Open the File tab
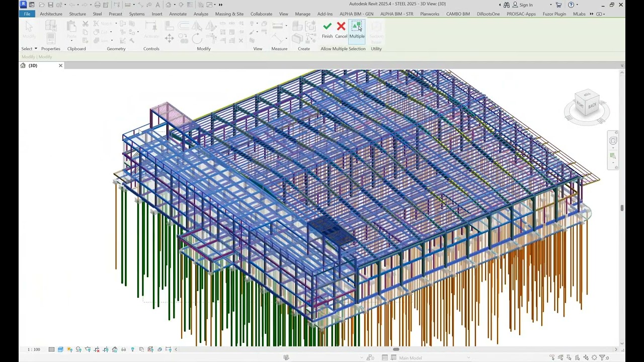The image size is (644, 362). (x=27, y=14)
